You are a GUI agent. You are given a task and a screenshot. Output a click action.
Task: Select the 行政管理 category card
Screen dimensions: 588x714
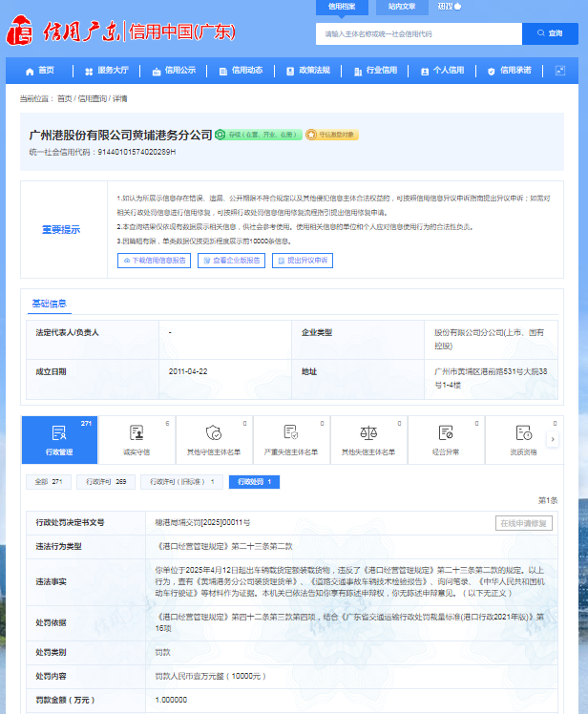pyautogui.click(x=60, y=440)
